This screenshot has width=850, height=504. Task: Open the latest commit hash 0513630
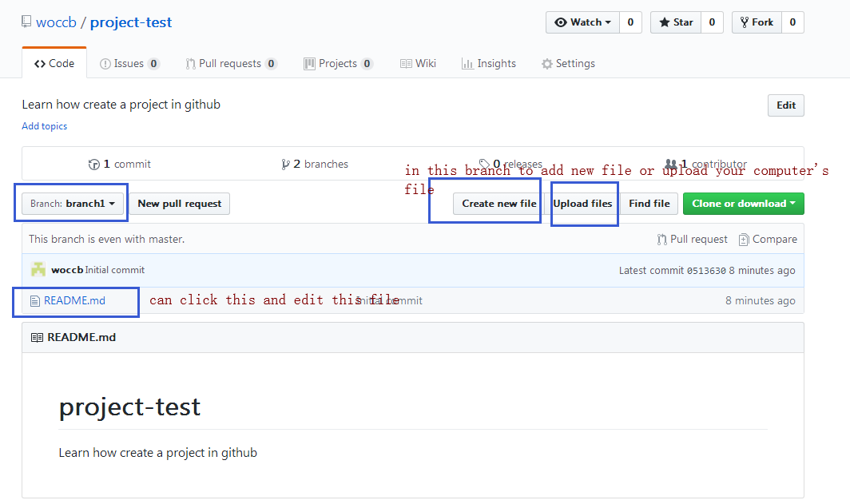pyautogui.click(x=706, y=271)
